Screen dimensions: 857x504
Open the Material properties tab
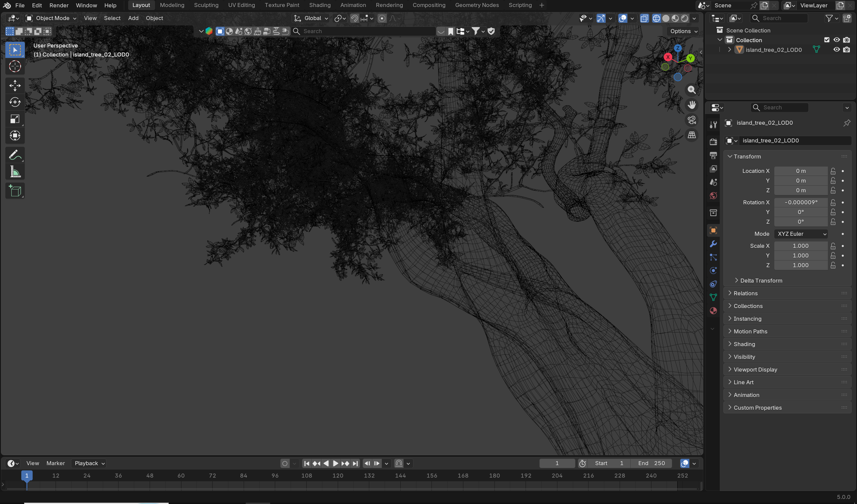[x=713, y=311]
